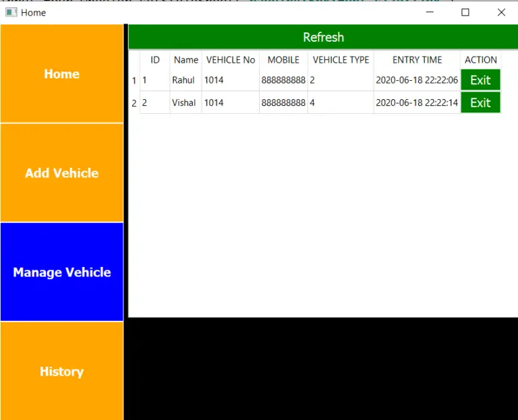Click Exit button for Rahul's row

pos(480,80)
